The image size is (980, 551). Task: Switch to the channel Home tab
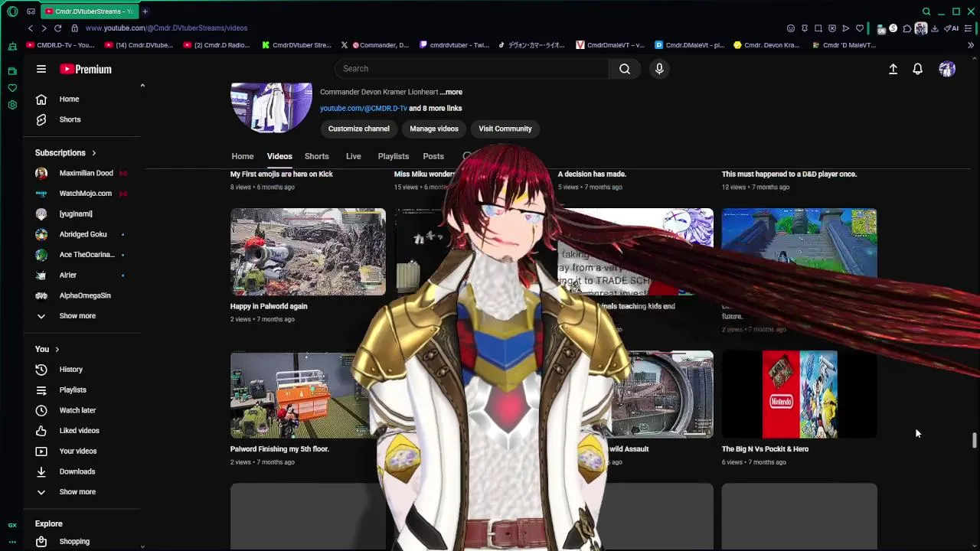click(x=243, y=156)
